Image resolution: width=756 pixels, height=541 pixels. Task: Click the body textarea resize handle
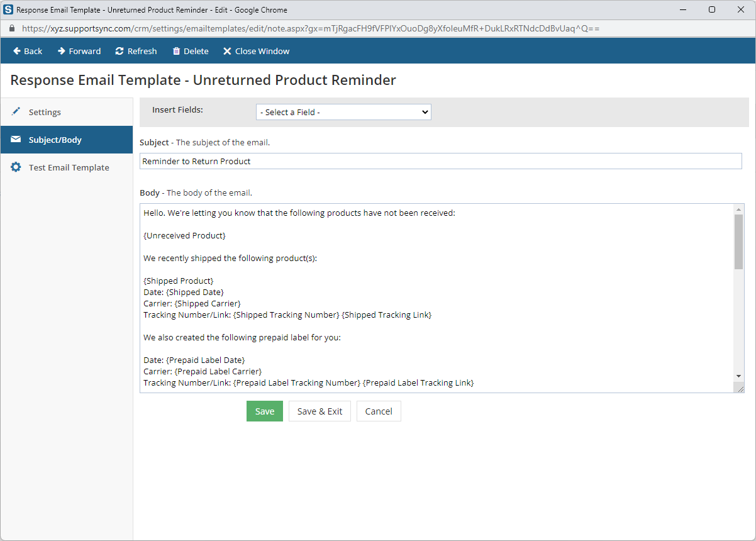point(741,389)
